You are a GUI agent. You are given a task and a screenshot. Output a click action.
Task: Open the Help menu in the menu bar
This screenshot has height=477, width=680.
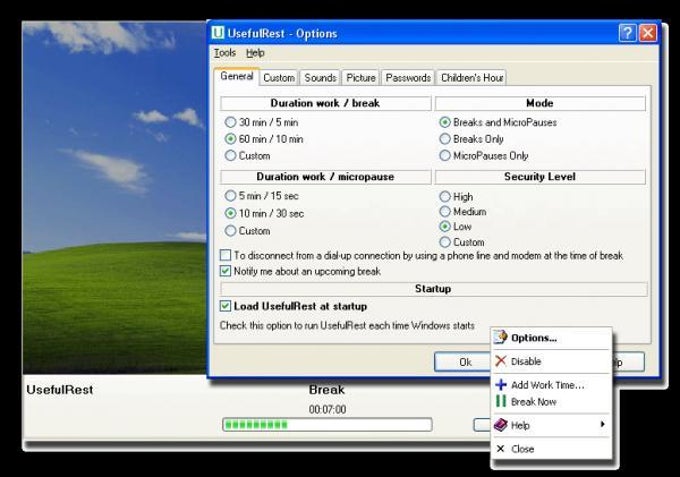point(255,53)
